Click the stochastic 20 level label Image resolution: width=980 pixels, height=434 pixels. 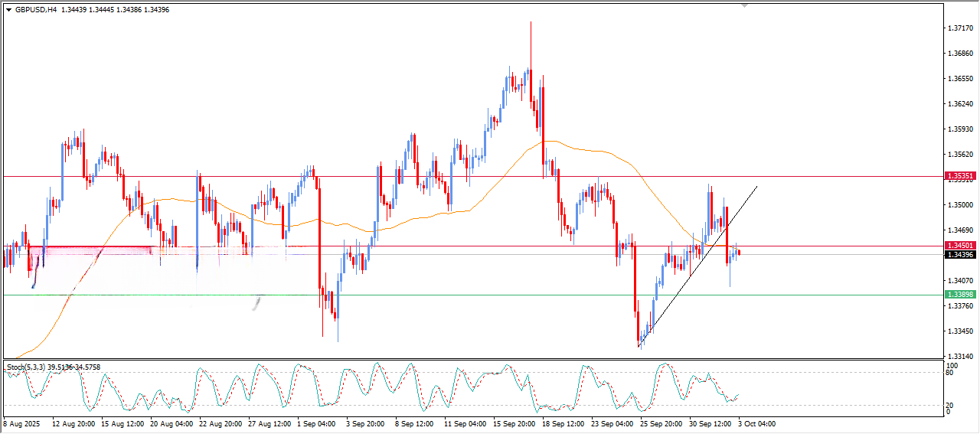pos(950,404)
